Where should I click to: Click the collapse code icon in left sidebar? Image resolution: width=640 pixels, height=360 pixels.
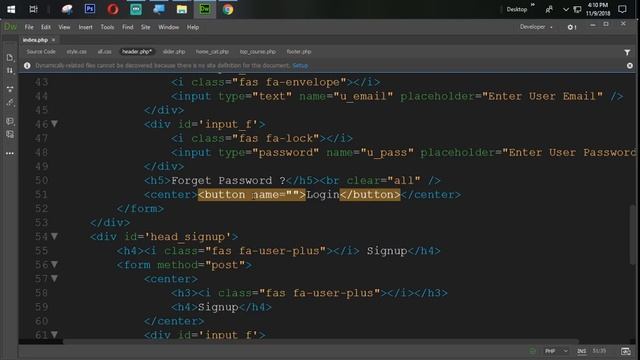pos(10,89)
